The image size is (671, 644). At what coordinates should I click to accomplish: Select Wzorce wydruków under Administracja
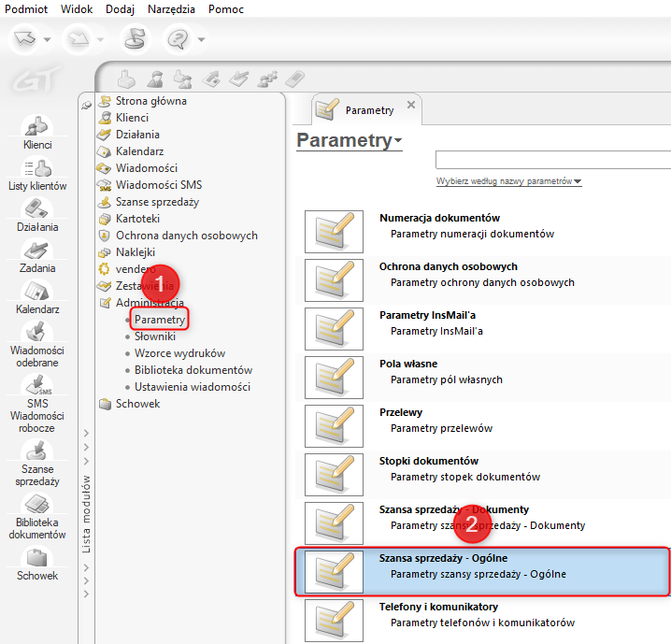pos(179,353)
